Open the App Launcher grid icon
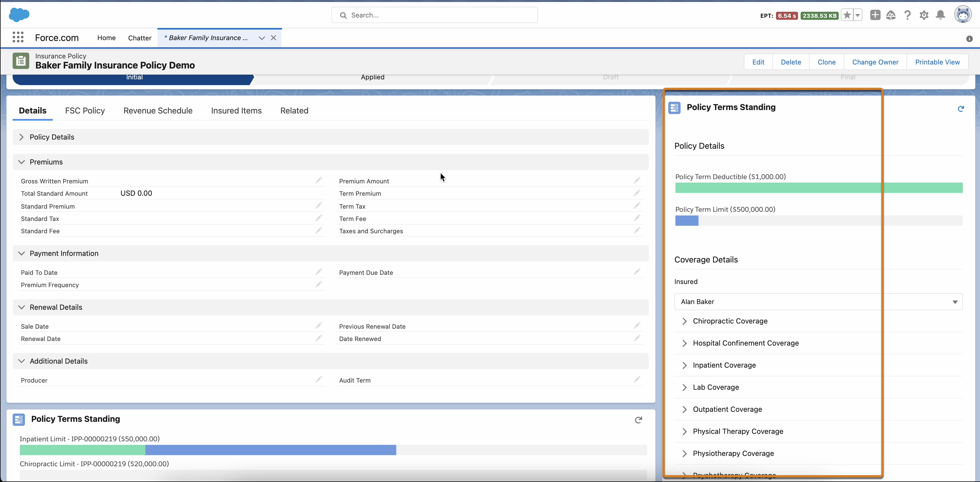The image size is (980, 482). tap(18, 37)
